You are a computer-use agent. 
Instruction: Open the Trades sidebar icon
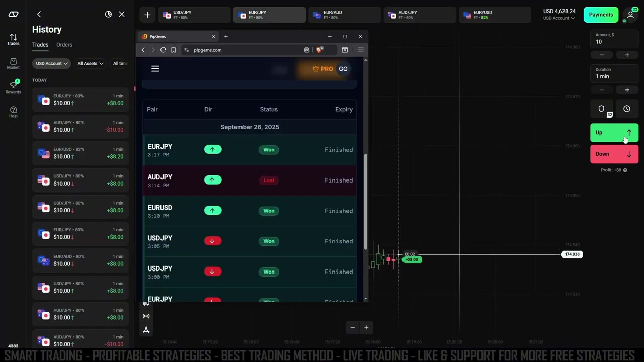(13, 39)
